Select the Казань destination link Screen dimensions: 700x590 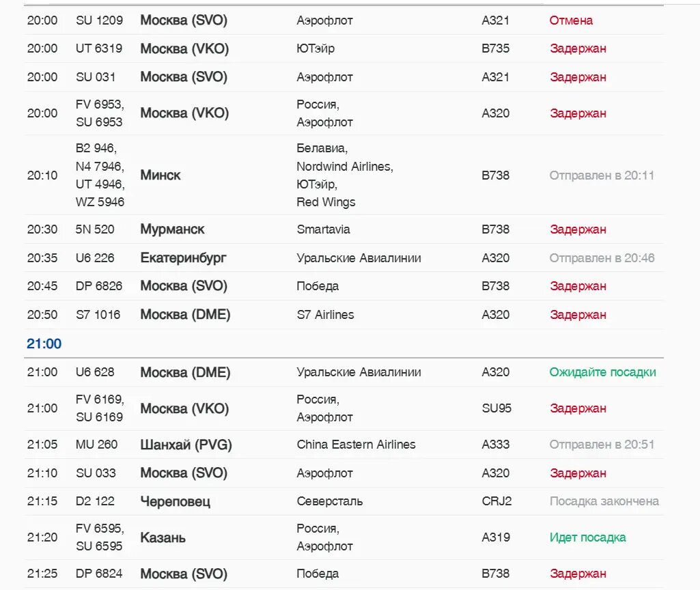click(163, 537)
